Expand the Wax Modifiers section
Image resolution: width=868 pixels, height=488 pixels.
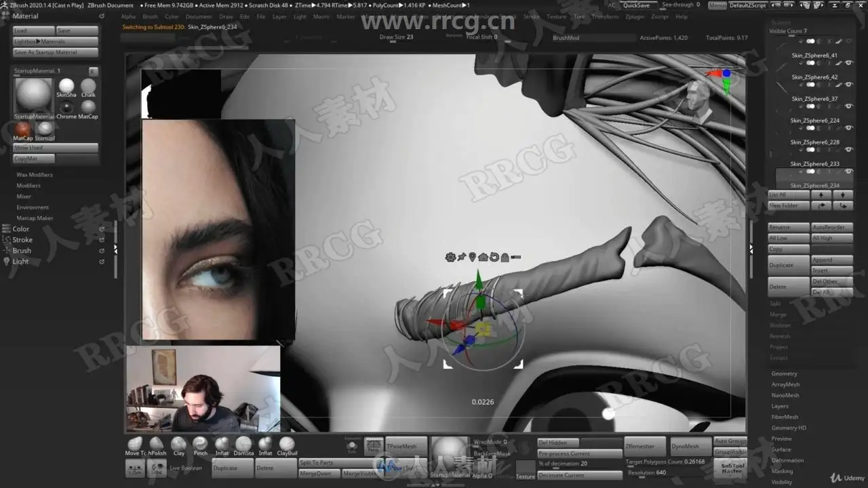(x=35, y=175)
